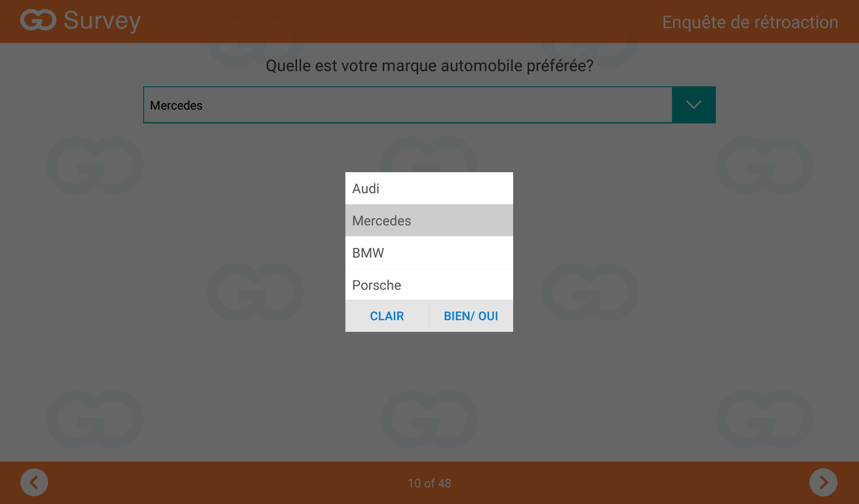Click the GO Survey logo icon
Viewport: 859px width, 504px height.
pos(38,20)
